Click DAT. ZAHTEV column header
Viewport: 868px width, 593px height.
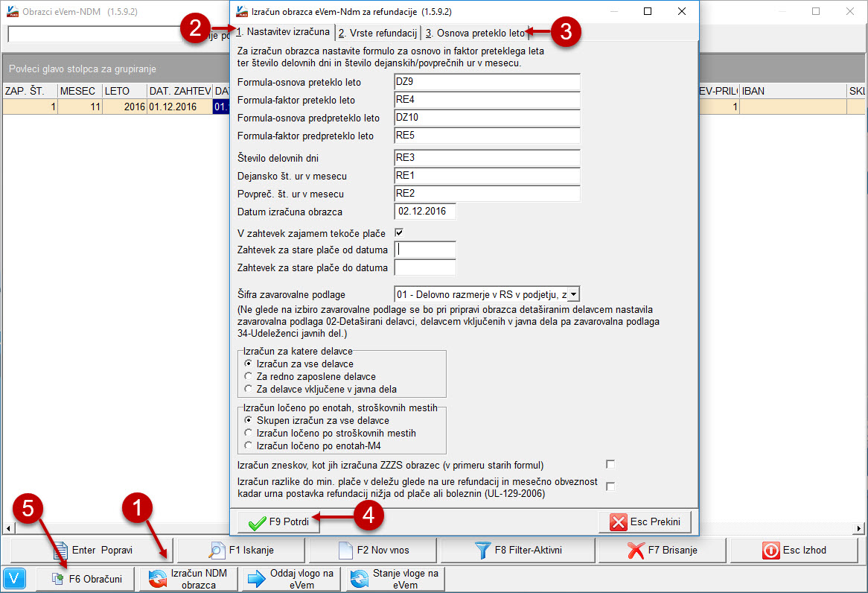pyautogui.click(x=179, y=91)
